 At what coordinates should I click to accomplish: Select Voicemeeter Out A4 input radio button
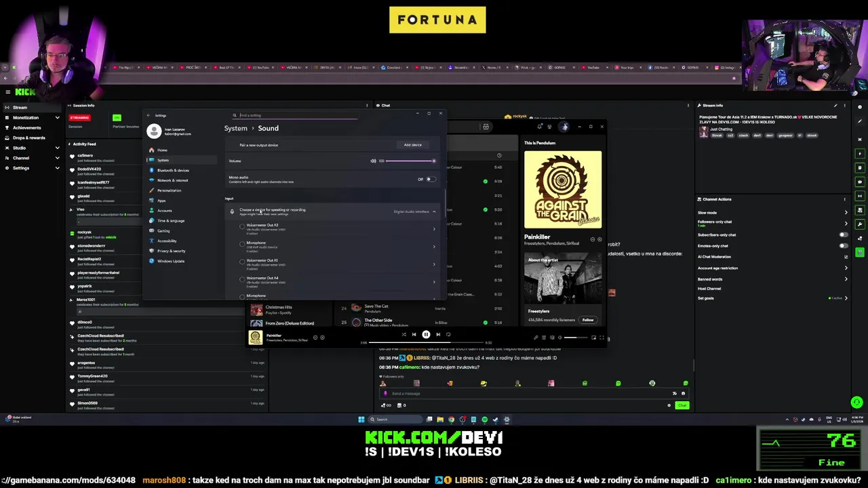point(242,280)
